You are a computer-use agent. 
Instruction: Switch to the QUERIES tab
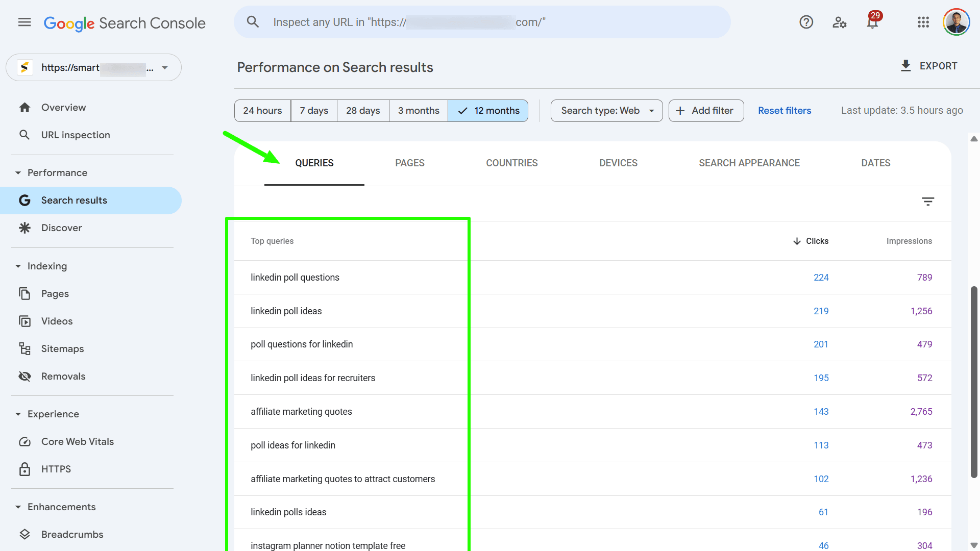pos(314,163)
